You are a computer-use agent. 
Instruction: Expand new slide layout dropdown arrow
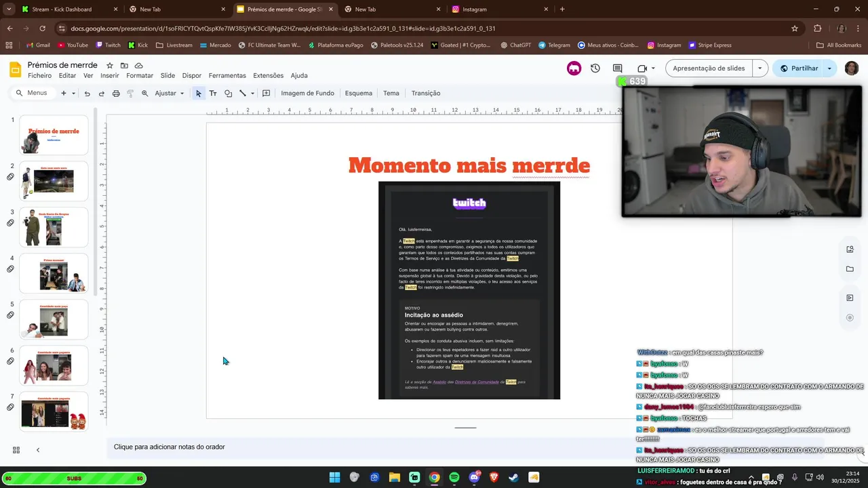pyautogui.click(x=73, y=93)
